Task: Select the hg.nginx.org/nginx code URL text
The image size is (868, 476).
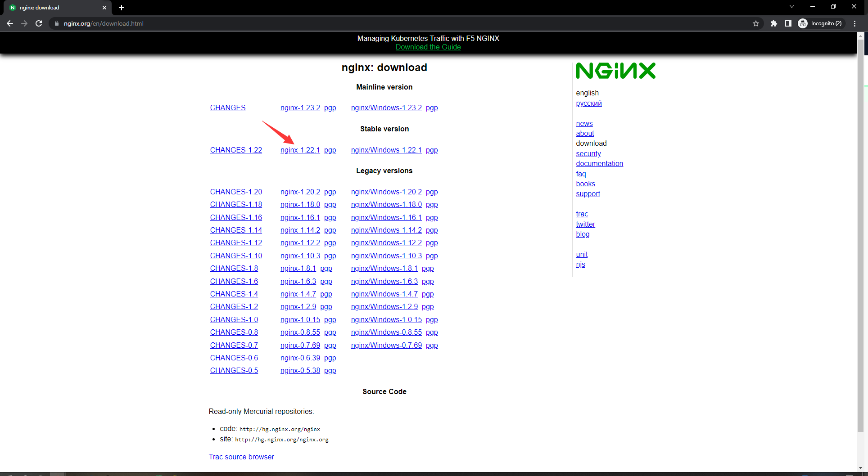Action: tap(280, 429)
